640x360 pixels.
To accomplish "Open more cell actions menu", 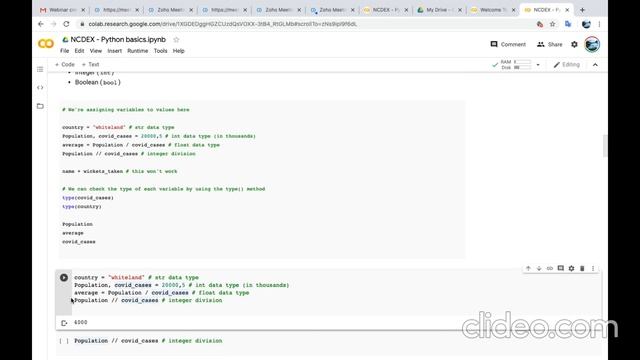I will click(593, 268).
